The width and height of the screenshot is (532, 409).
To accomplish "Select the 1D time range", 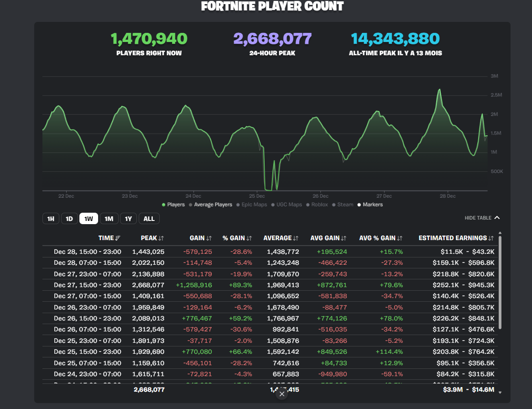I will (x=69, y=219).
